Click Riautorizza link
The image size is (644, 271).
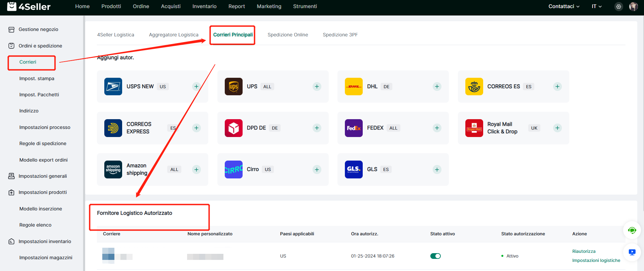584,251
